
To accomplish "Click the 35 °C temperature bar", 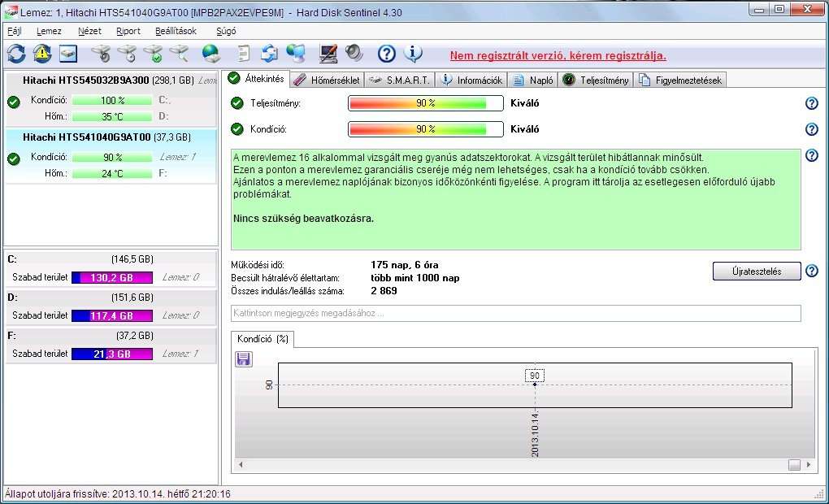I will [x=112, y=116].
